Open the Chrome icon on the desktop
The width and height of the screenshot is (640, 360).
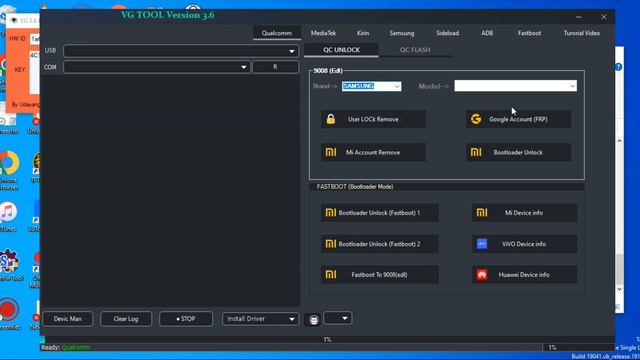tap(9, 162)
